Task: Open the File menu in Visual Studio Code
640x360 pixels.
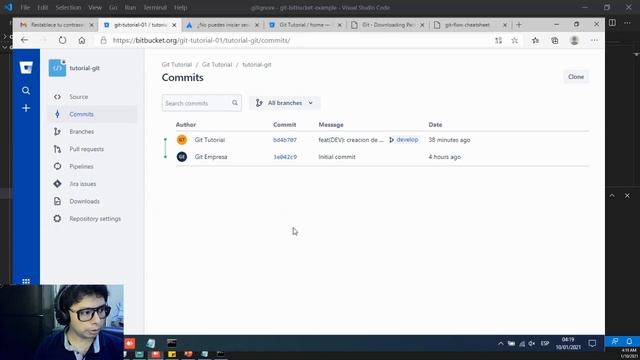Action: (25, 7)
